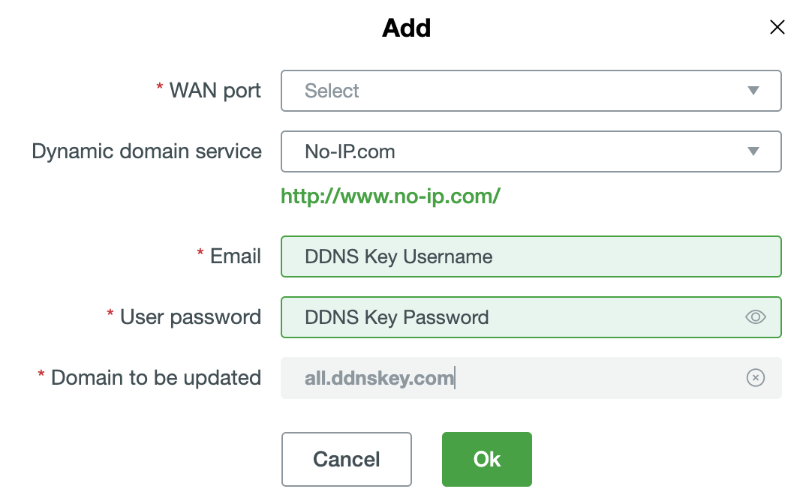Click the arrow icon on the domain service dropdown
This screenshot has width=812, height=504.
click(x=752, y=151)
